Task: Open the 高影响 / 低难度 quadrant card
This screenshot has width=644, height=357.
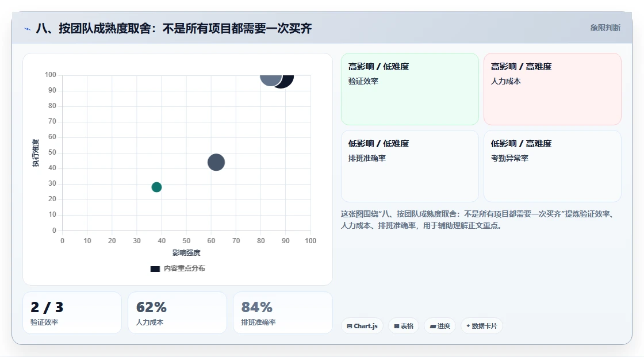Action: (x=409, y=89)
